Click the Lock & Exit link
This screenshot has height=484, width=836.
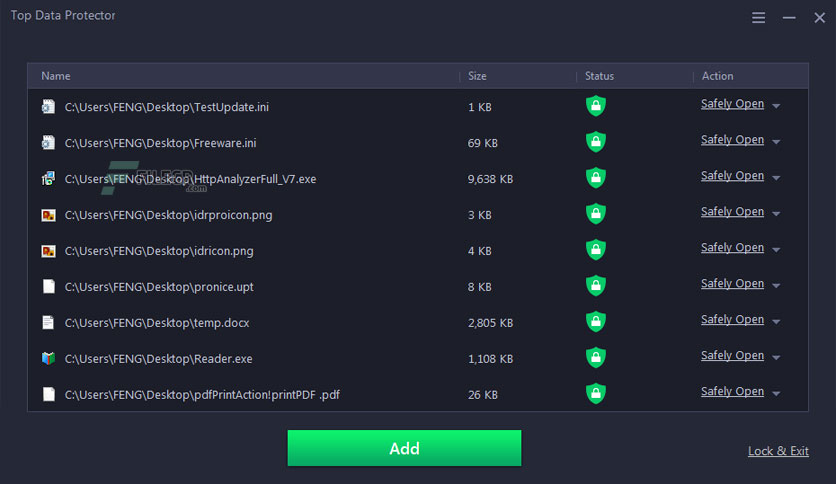pyautogui.click(x=778, y=451)
